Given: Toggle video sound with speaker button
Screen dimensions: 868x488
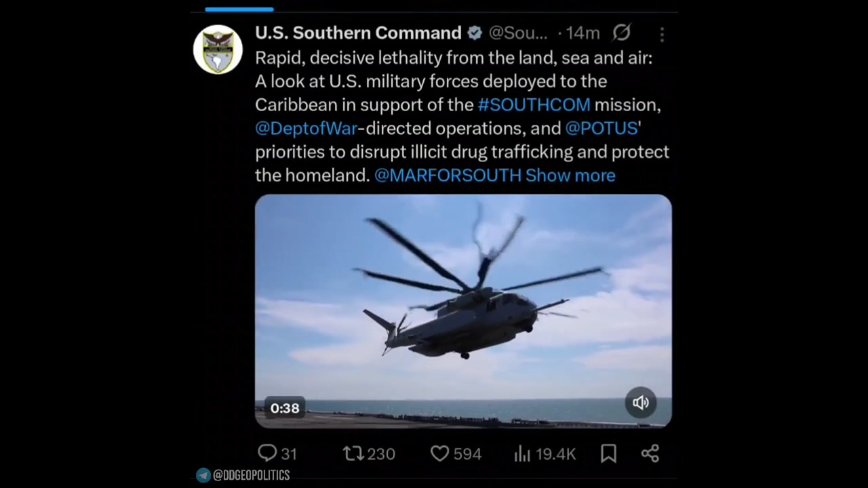Looking at the screenshot, I should pyautogui.click(x=640, y=403).
